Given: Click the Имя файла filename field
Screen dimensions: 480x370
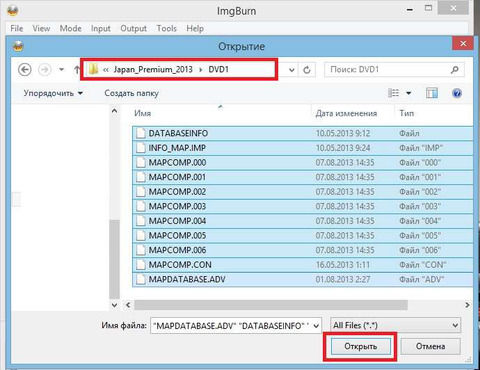Looking at the screenshot, I should [x=232, y=325].
